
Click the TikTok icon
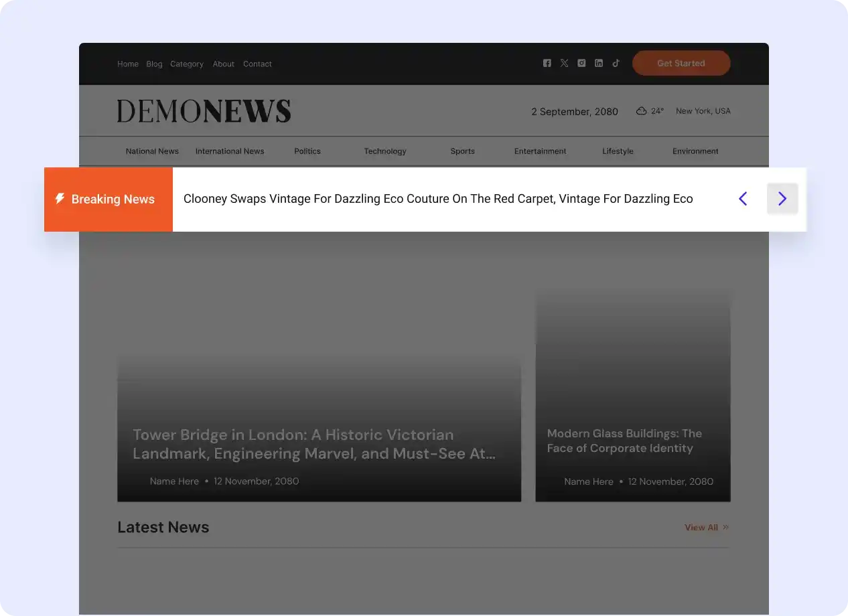[x=616, y=63]
